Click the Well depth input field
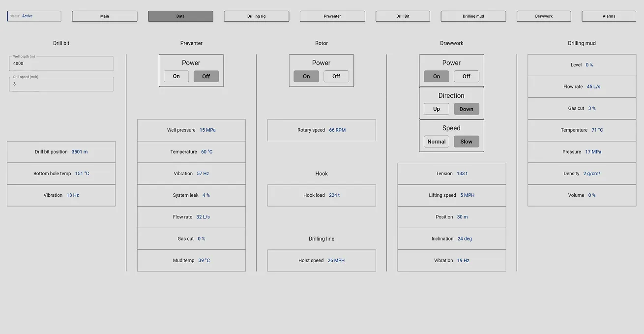644x334 pixels. pyautogui.click(x=61, y=63)
